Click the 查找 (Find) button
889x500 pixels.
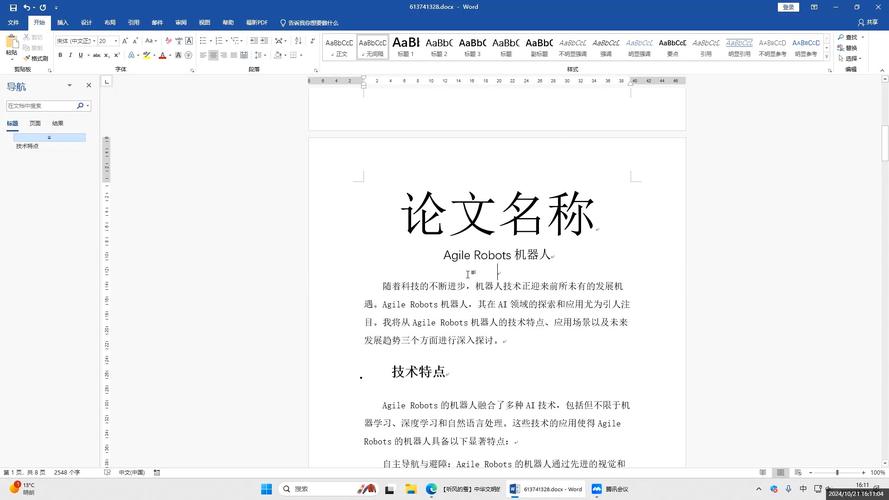coord(848,37)
